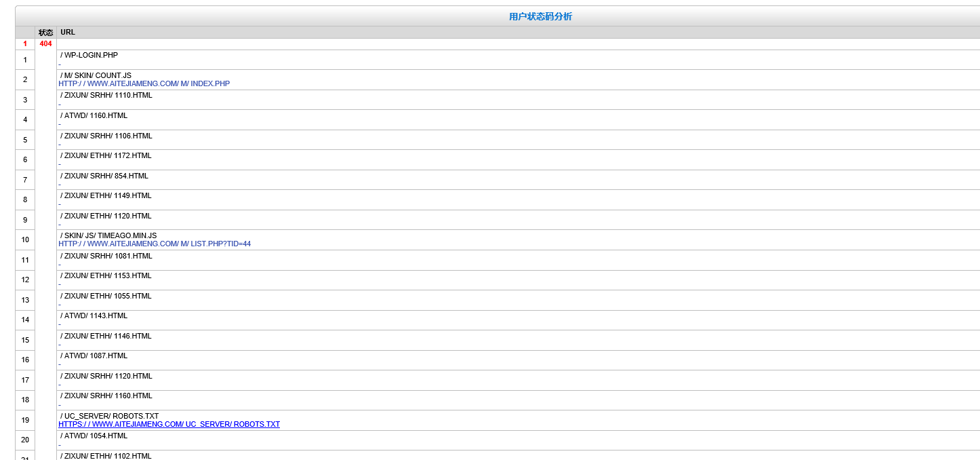Click /ZIXUN/ETHH/1102.HTML entry
This screenshot has height=460, width=980.
coord(106,456)
